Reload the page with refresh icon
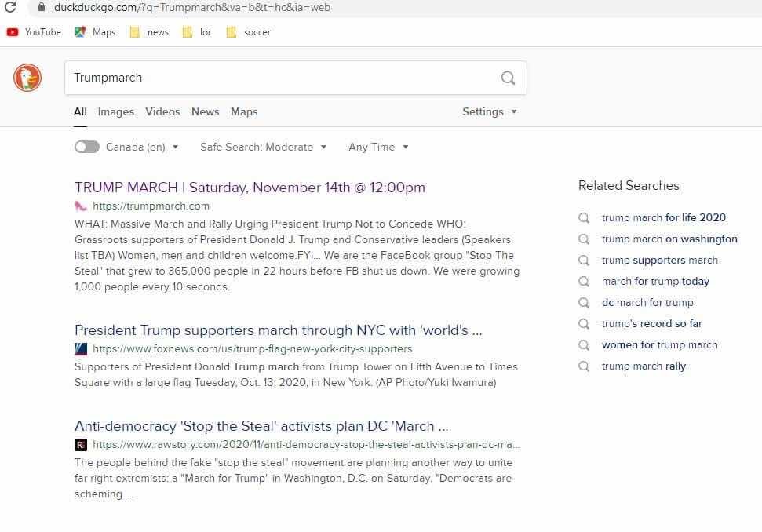This screenshot has width=762, height=532. (9, 7)
